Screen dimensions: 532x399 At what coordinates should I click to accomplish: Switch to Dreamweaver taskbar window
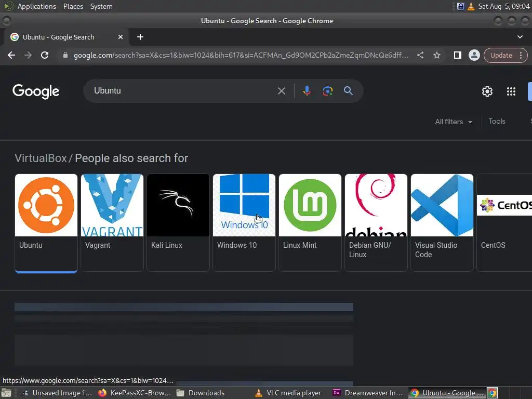368,393
